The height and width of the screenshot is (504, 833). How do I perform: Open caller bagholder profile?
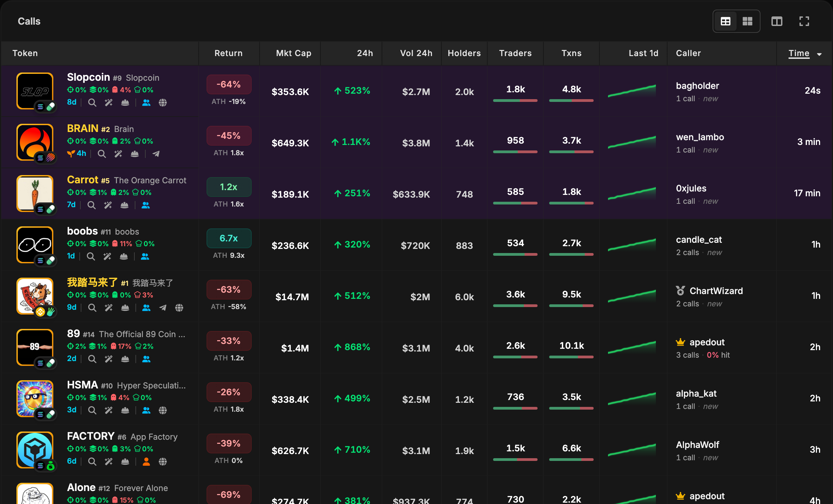(697, 86)
